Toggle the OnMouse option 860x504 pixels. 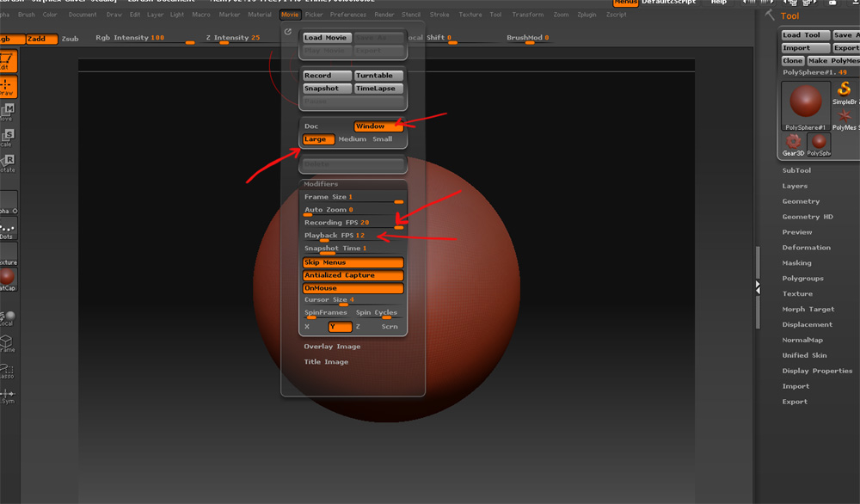tap(353, 288)
